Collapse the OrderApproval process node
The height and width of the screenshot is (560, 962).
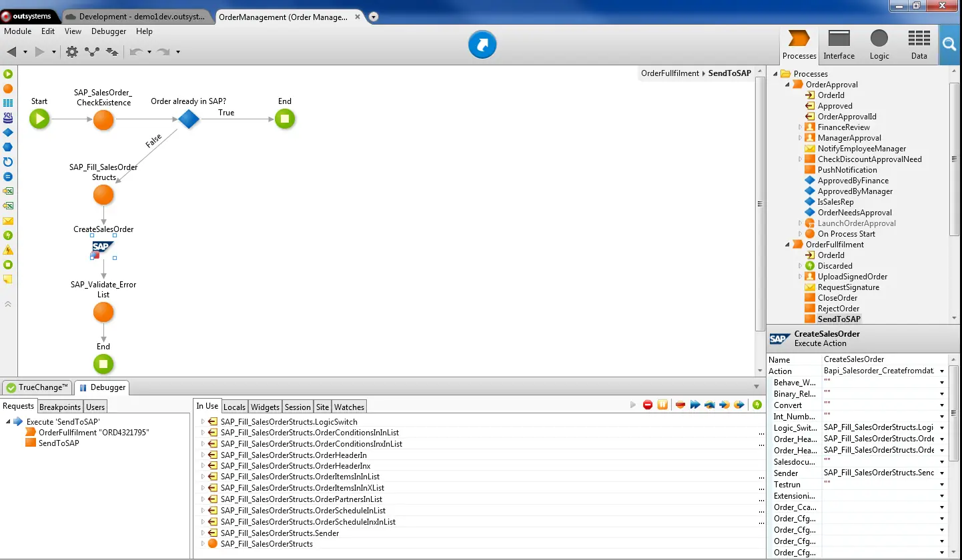point(788,85)
